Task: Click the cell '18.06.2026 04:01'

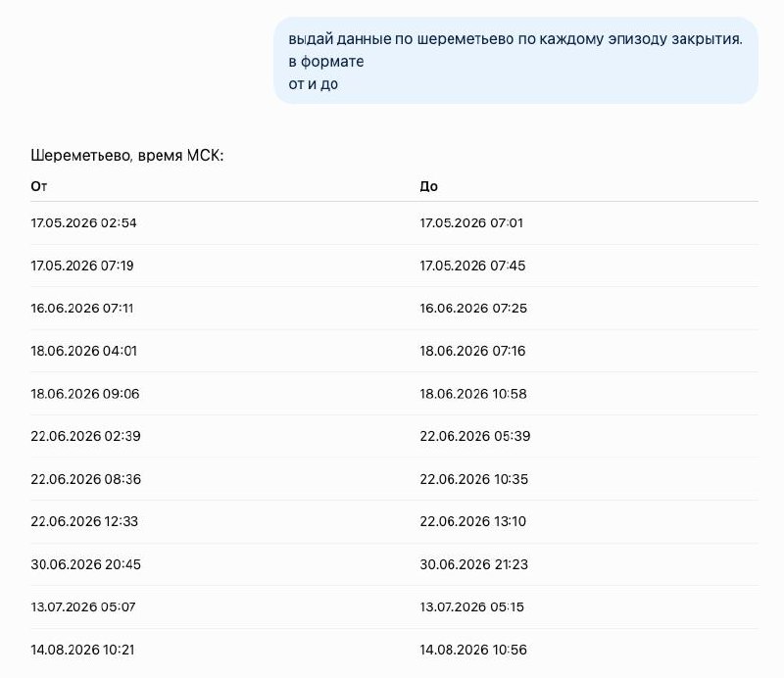Action: pos(83,351)
